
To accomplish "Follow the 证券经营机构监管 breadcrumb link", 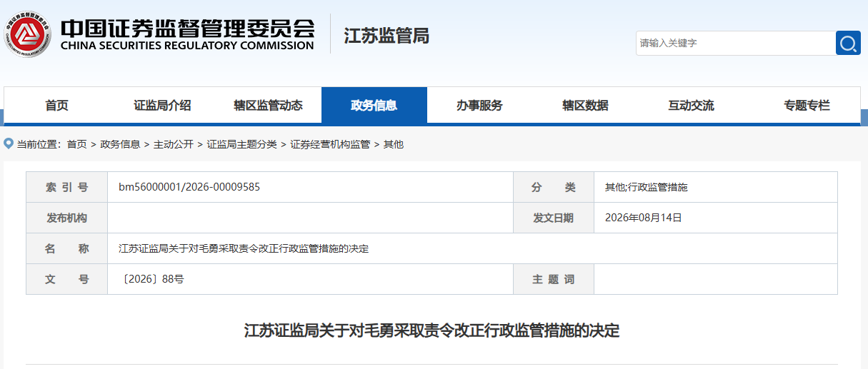I will (330, 144).
